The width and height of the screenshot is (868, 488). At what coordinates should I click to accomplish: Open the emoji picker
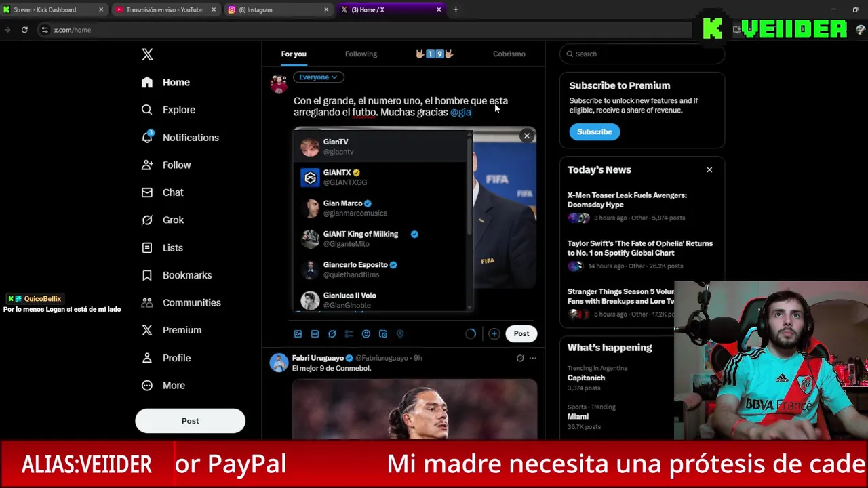coord(366,333)
